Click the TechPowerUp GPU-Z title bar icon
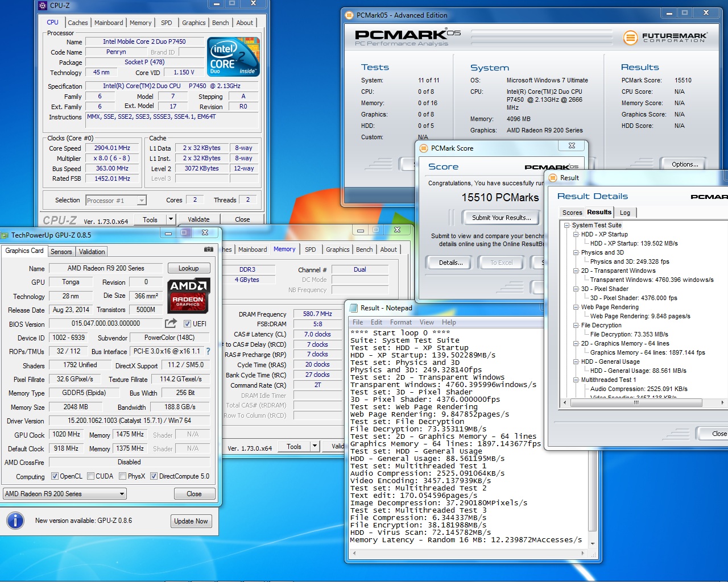 (x=5, y=235)
